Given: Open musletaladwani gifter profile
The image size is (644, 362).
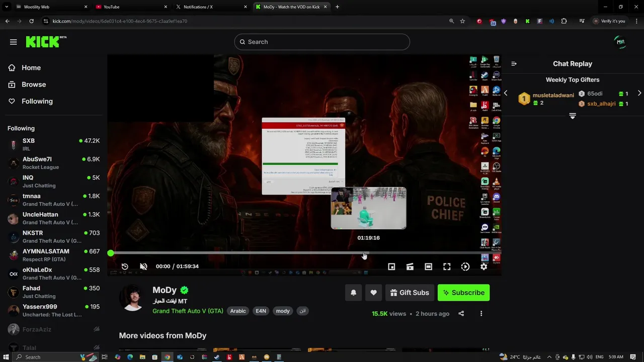Looking at the screenshot, I should click(x=553, y=95).
